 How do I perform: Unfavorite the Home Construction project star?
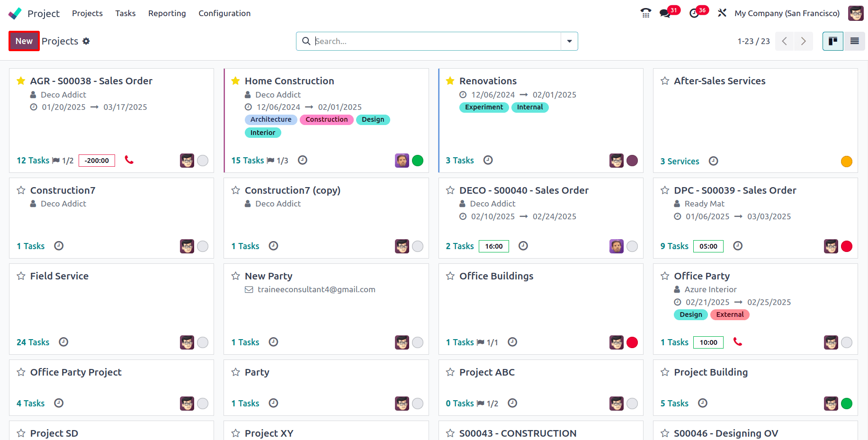click(235, 81)
